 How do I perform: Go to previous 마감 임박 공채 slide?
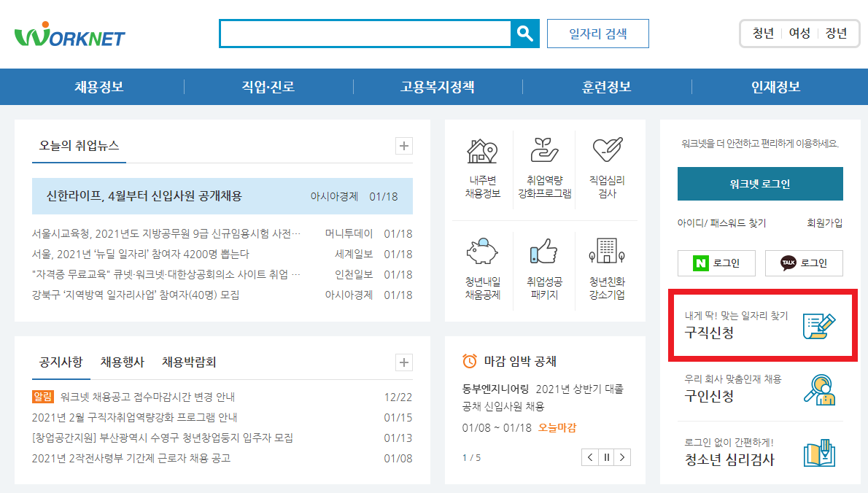pos(590,457)
